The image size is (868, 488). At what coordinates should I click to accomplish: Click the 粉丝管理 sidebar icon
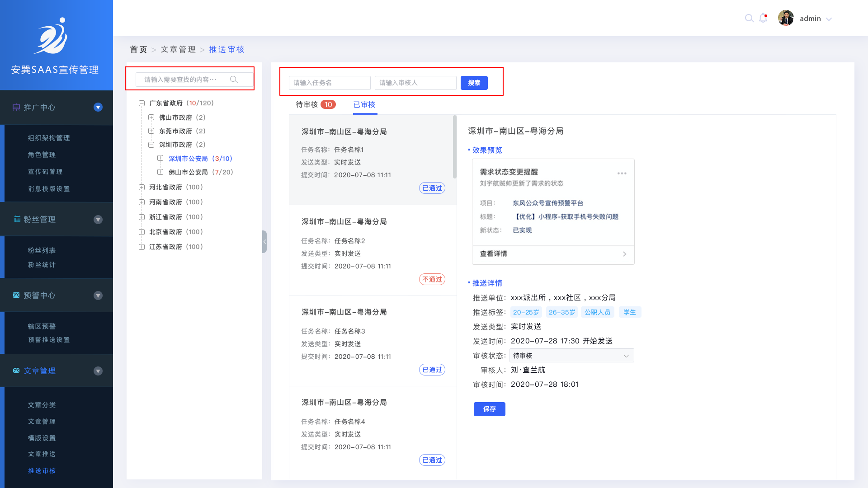[17, 219]
